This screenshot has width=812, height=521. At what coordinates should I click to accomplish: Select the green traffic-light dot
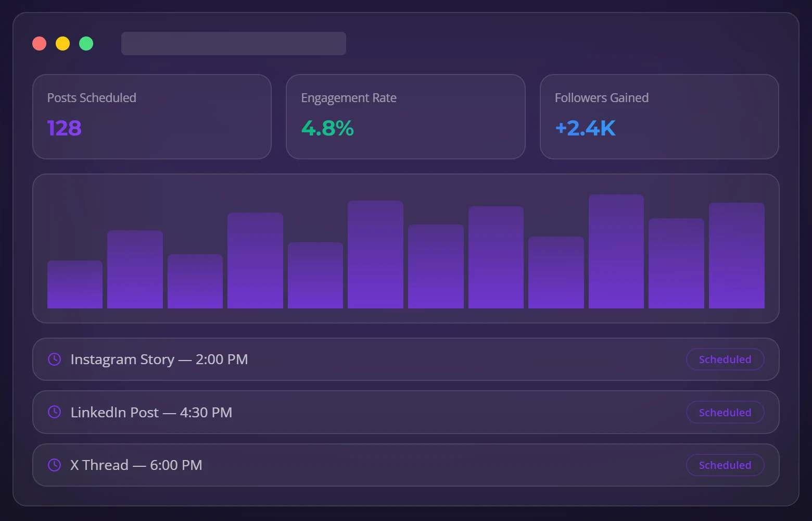pos(86,43)
